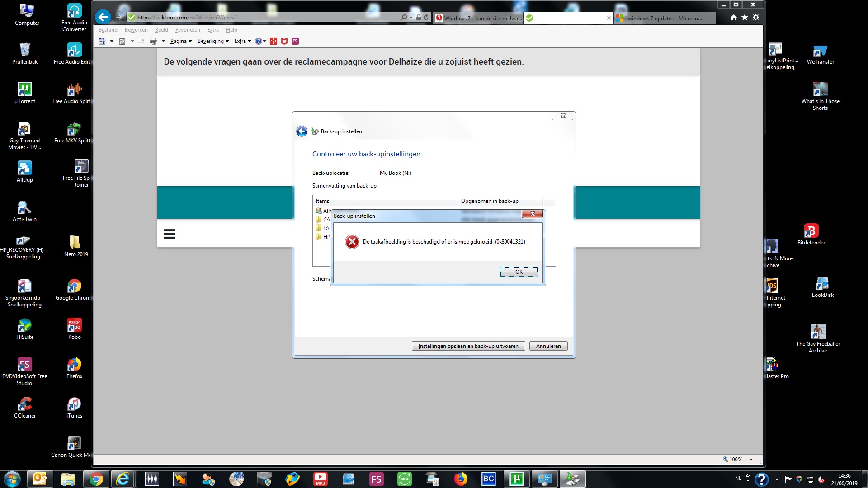Open the IE tools gear icon
The width and height of the screenshot is (868, 488).
tap(756, 17)
